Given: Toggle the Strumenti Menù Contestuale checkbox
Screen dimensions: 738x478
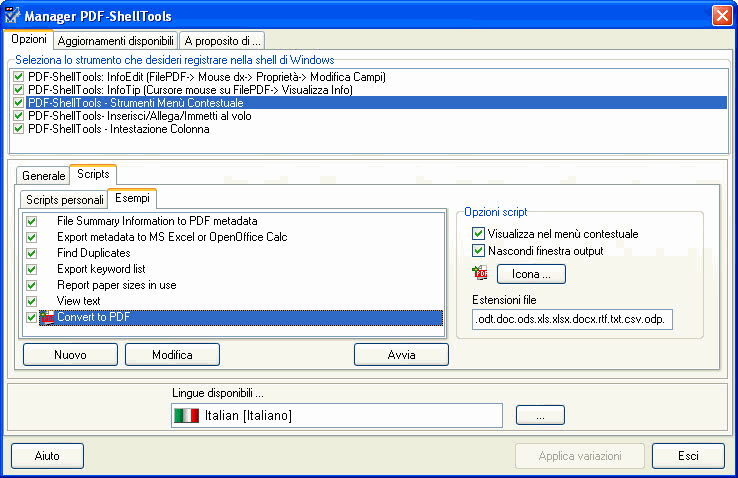Looking at the screenshot, I should (18, 103).
